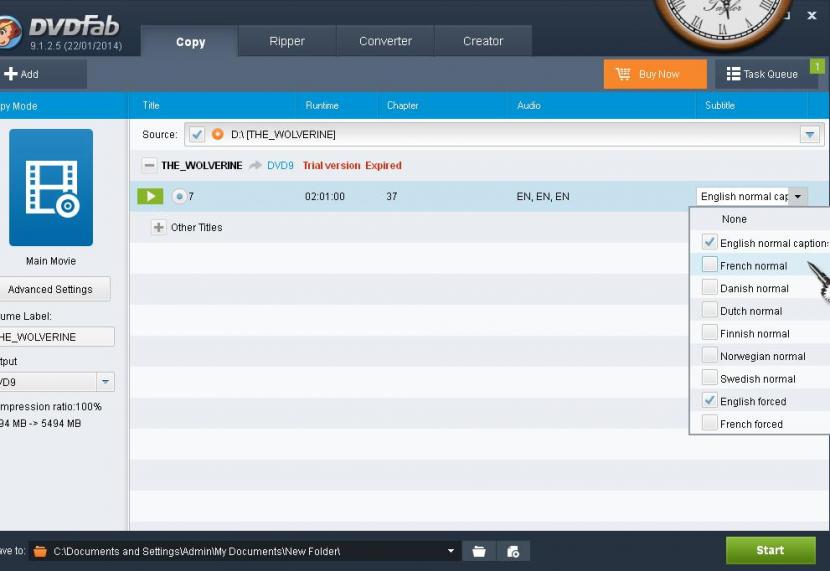The image size is (830, 571).
Task: Switch to the Creator tab
Action: (x=483, y=41)
